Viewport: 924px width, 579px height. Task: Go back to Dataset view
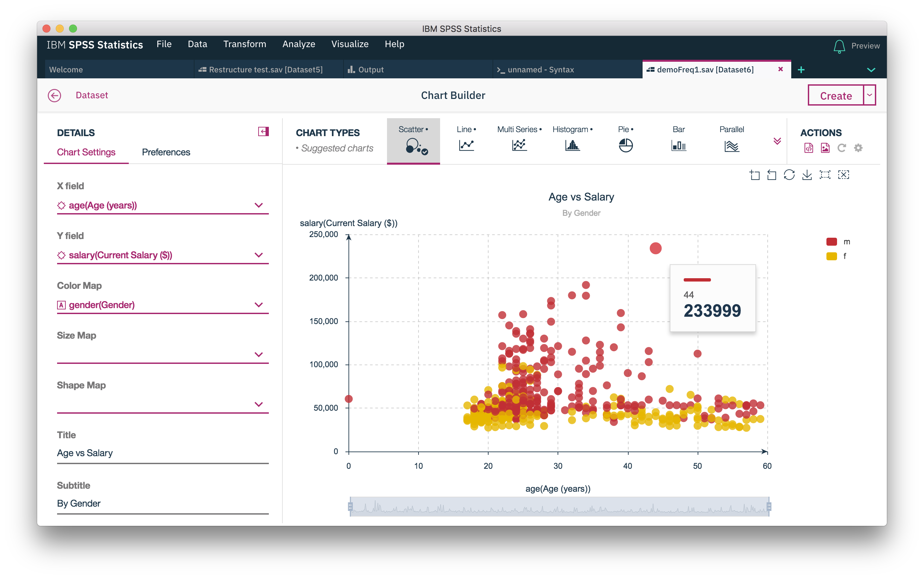coord(54,95)
